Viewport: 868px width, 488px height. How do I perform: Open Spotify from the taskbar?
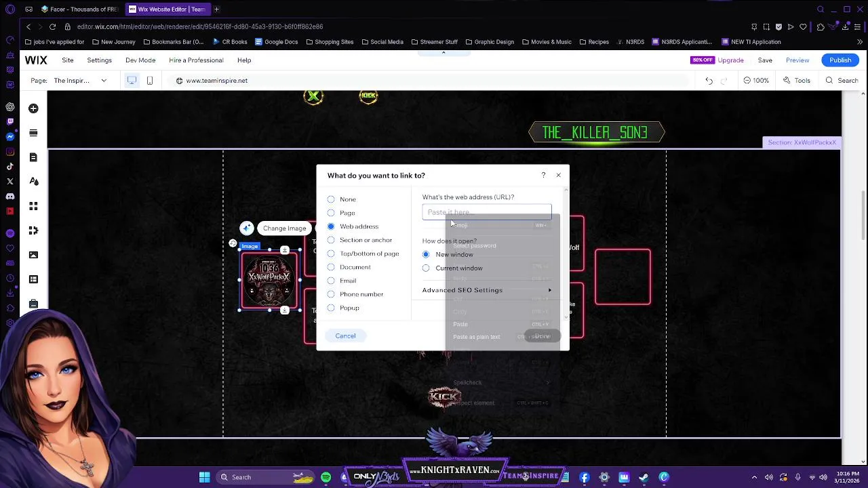pyautogui.click(x=326, y=477)
